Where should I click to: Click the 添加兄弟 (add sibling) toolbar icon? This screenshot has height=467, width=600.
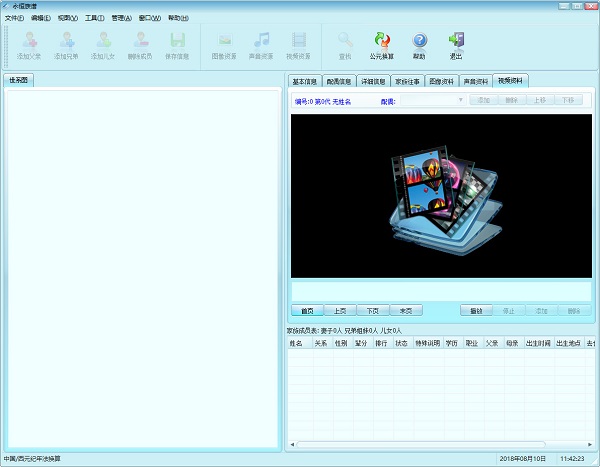pyautogui.click(x=67, y=44)
